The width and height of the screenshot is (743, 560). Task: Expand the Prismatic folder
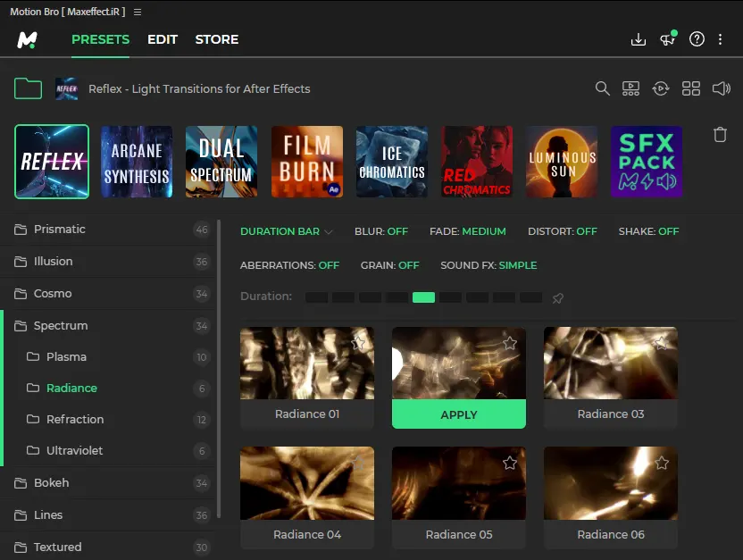(x=109, y=230)
